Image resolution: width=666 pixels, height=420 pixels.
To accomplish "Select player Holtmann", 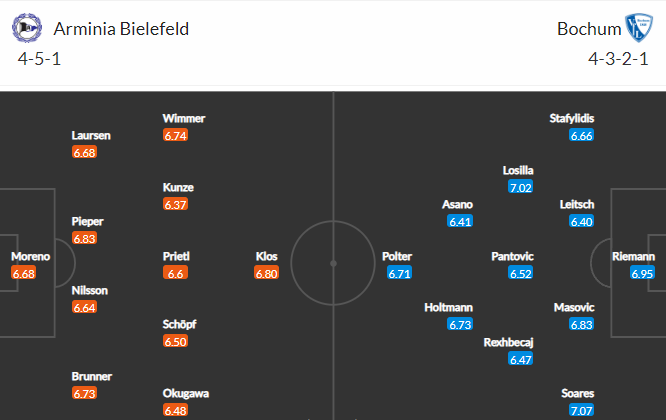I will (x=449, y=307).
